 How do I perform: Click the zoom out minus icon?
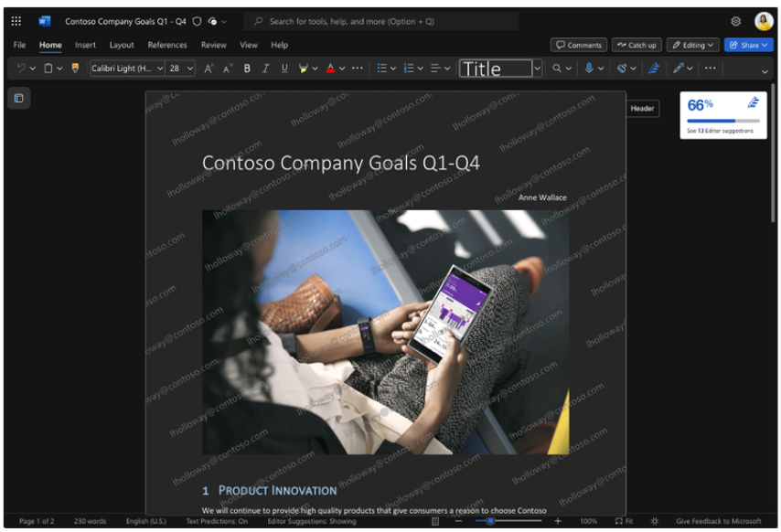(459, 521)
